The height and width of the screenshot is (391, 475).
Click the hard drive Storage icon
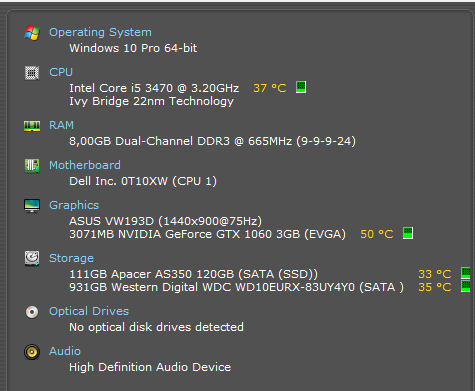[x=32, y=258]
